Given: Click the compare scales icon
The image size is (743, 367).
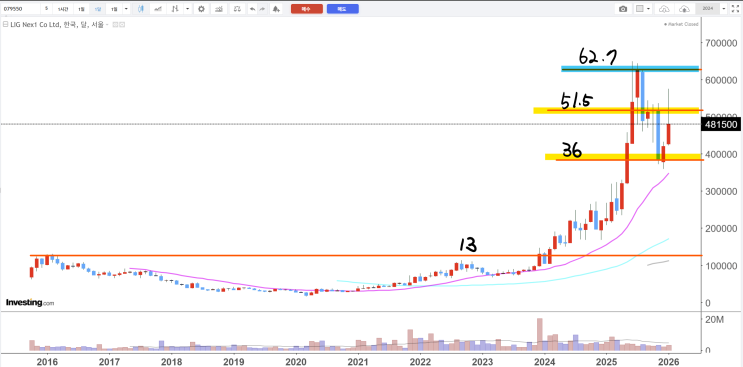Looking at the screenshot, I should coord(237,9).
